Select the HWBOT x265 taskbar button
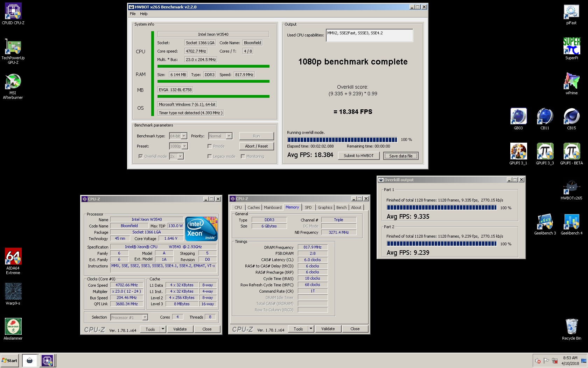Screen dimensions: 588x368 pos(30,361)
